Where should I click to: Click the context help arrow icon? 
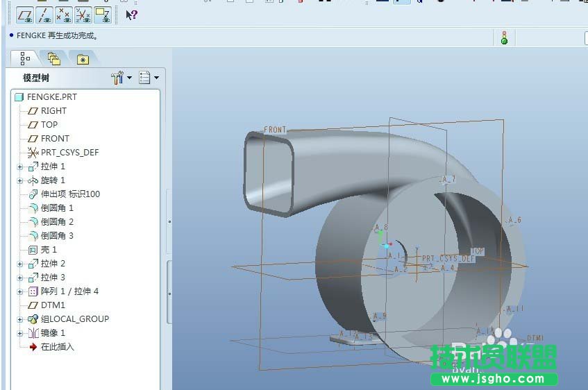click(x=132, y=15)
